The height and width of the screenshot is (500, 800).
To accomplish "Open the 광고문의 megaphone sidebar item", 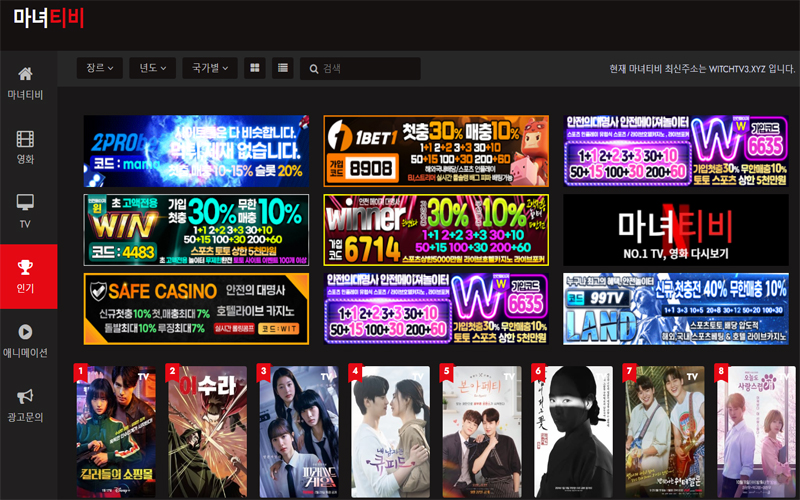I will click(25, 405).
